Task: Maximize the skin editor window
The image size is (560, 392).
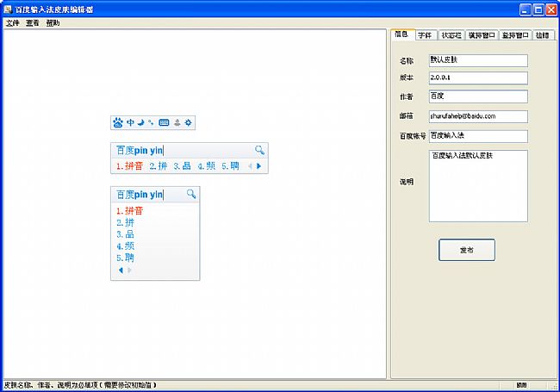Action: (x=538, y=9)
